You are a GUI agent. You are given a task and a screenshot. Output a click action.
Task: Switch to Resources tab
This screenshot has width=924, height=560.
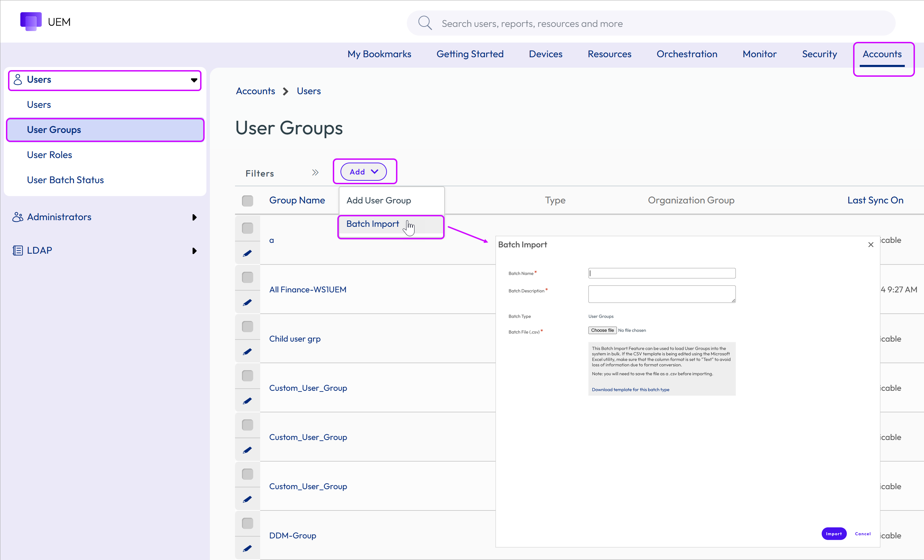tap(609, 54)
